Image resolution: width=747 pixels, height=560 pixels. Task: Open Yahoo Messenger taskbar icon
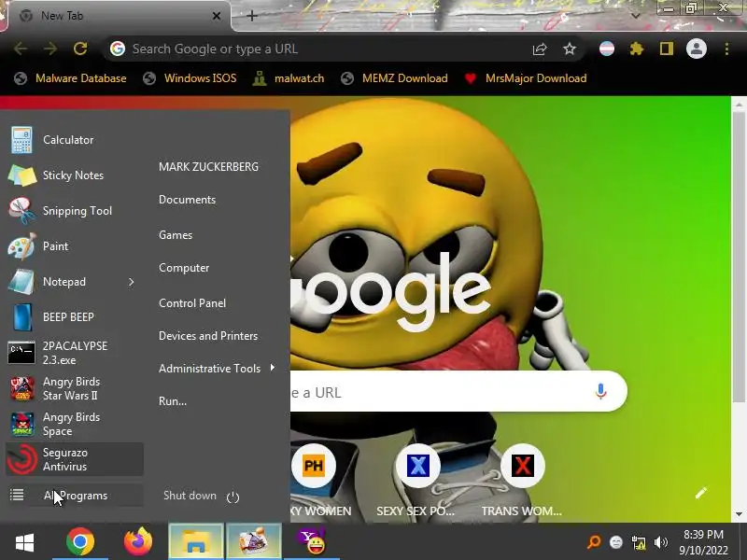(x=312, y=542)
